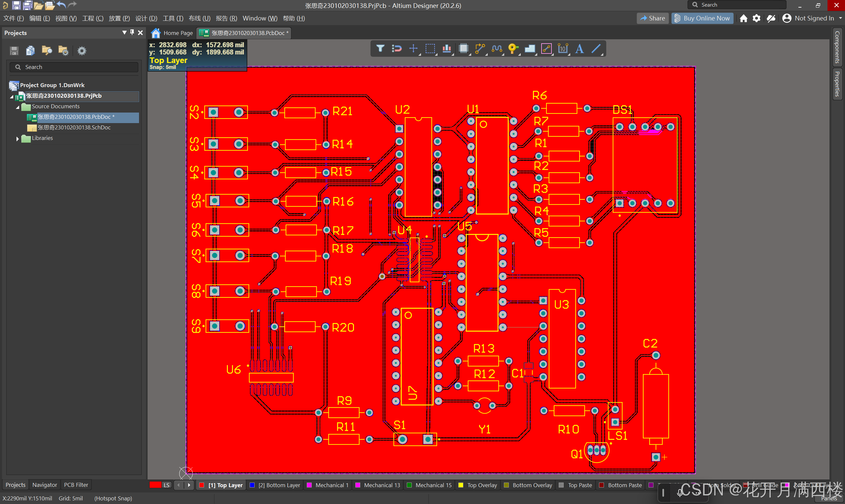This screenshot has height=504, width=845.
Task: Click the folder with gear icon in Projects panel
Action: click(63, 51)
